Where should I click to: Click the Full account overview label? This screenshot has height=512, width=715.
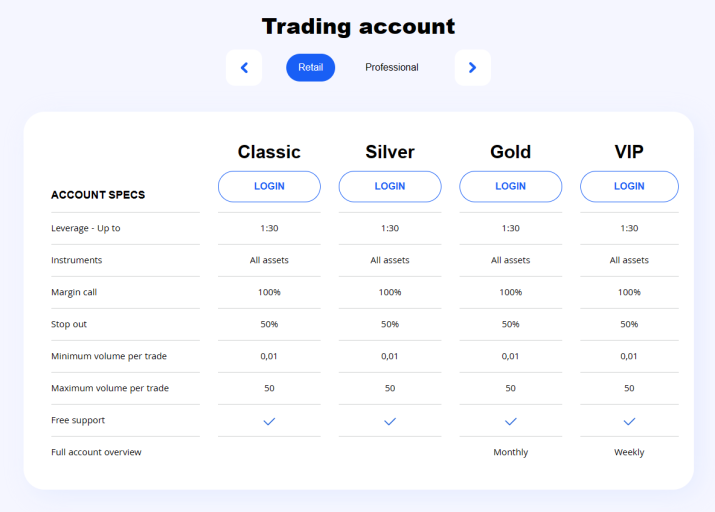click(96, 452)
